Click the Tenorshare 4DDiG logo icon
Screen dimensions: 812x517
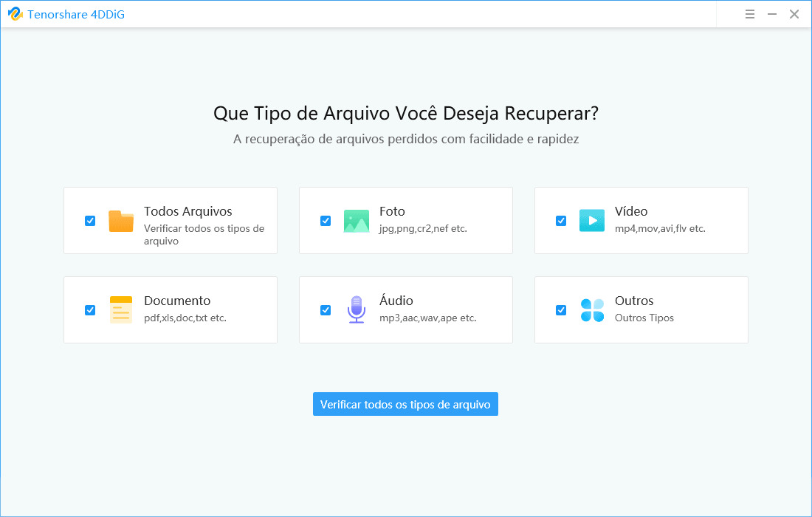tap(15, 14)
